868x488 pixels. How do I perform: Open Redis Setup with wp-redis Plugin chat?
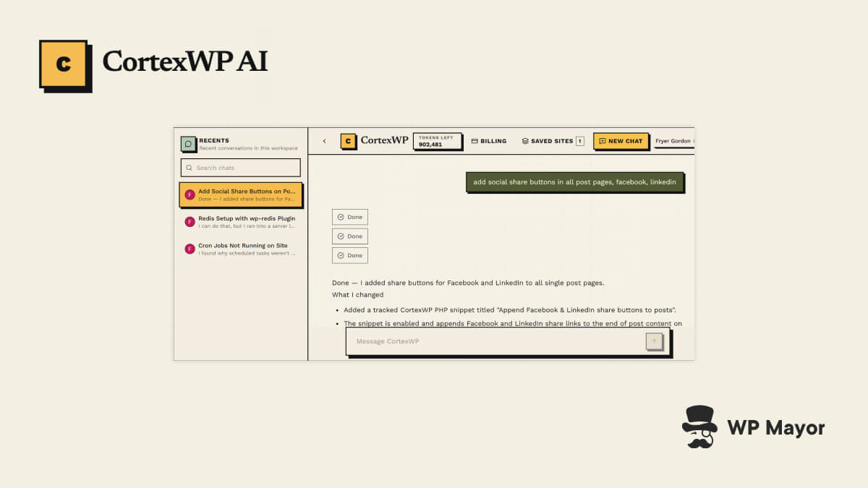(x=241, y=221)
